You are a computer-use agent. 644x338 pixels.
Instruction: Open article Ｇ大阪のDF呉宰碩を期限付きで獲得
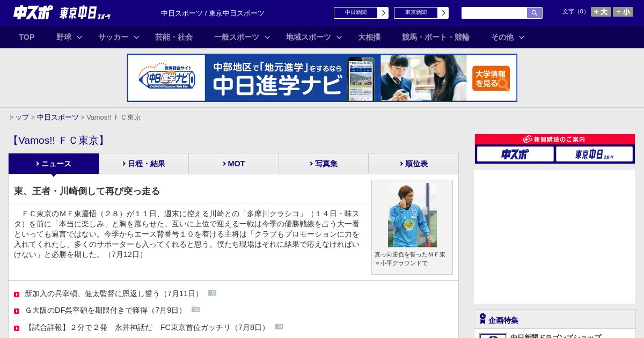coord(105,310)
